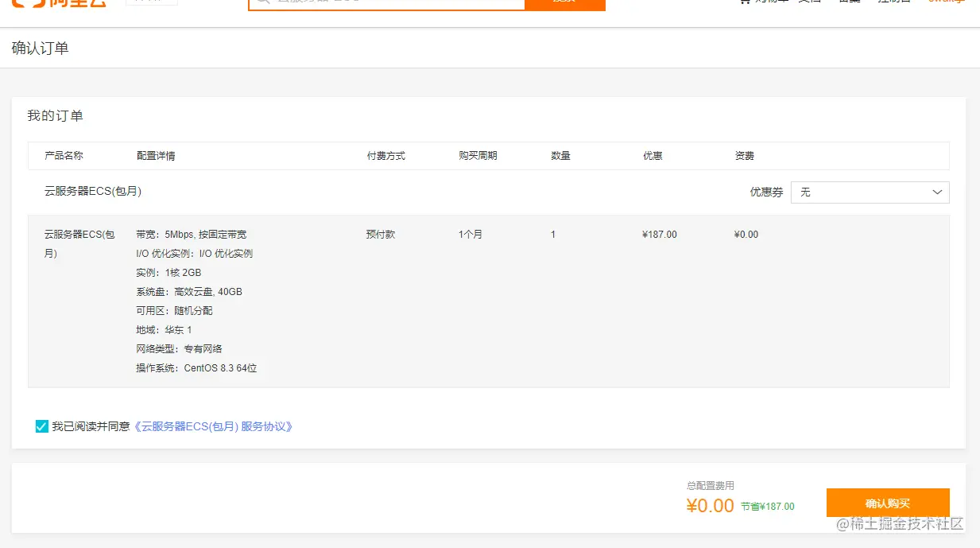Viewport: 980px width, 548px height.
Task: Click the ¥0.00 fee cell in the order row
Action: coord(746,235)
